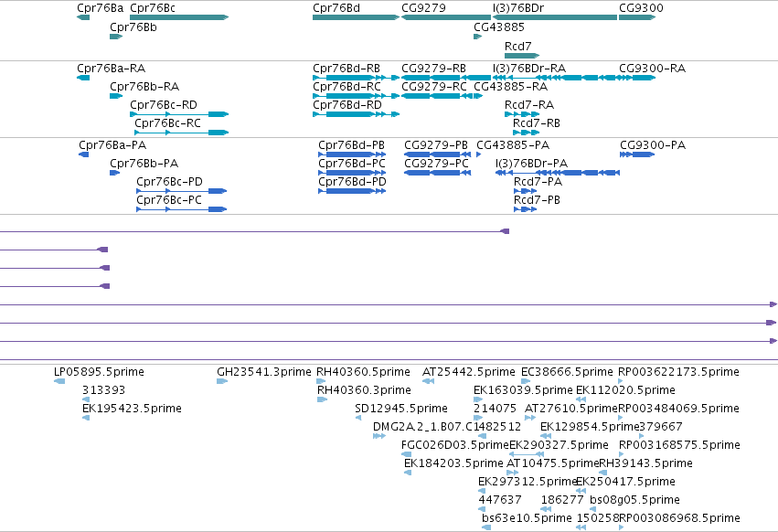This screenshot has width=778, height=532.
Task: Click the Cpr76Bc-PC protein feature
Action: pyautogui.click(x=182, y=209)
